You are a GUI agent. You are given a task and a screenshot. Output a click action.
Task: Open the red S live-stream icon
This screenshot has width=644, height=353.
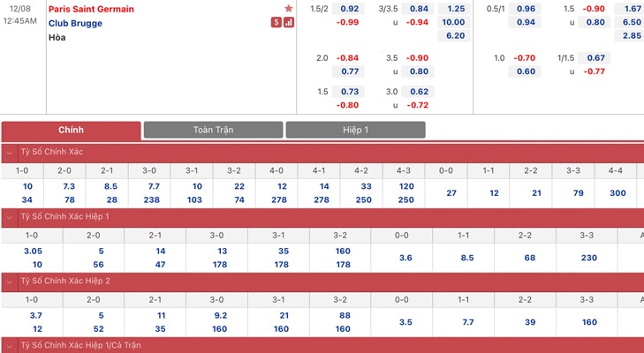click(276, 23)
